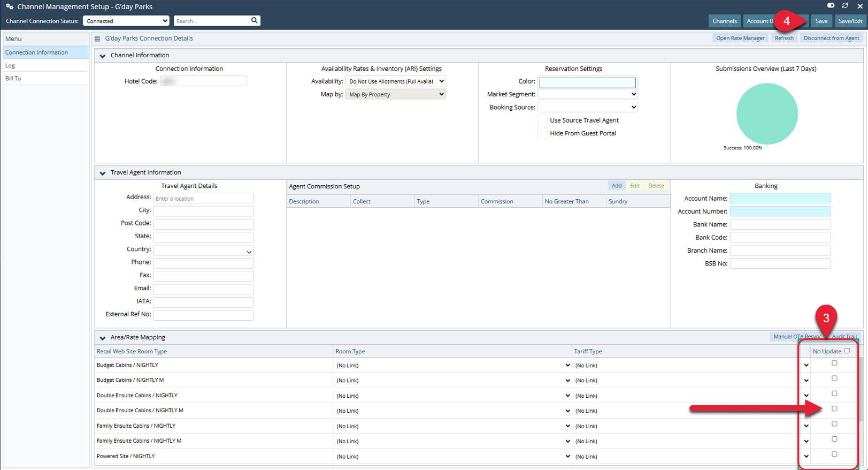Check No Update for Double Ensuite Cabins / NIGHTLY
Viewport: 868px width, 470px height.
tap(834, 393)
